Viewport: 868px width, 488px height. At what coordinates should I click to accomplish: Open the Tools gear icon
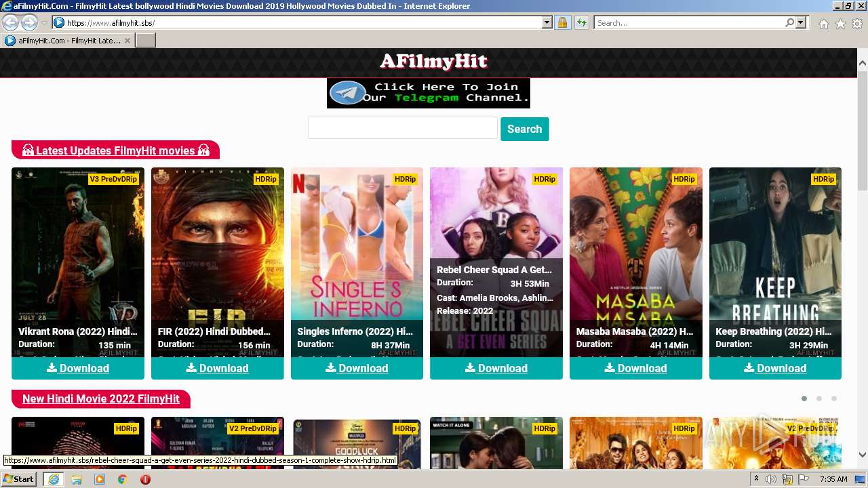857,24
